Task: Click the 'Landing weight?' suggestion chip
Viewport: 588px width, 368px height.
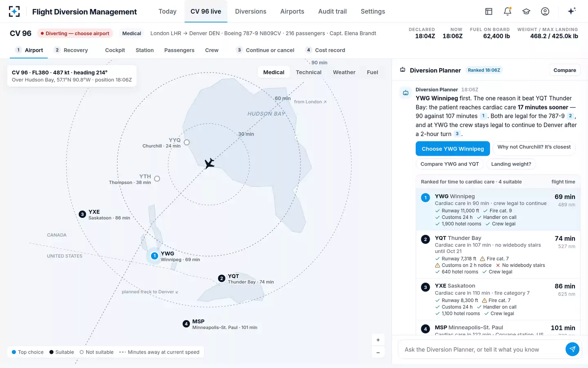Action: (x=511, y=164)
